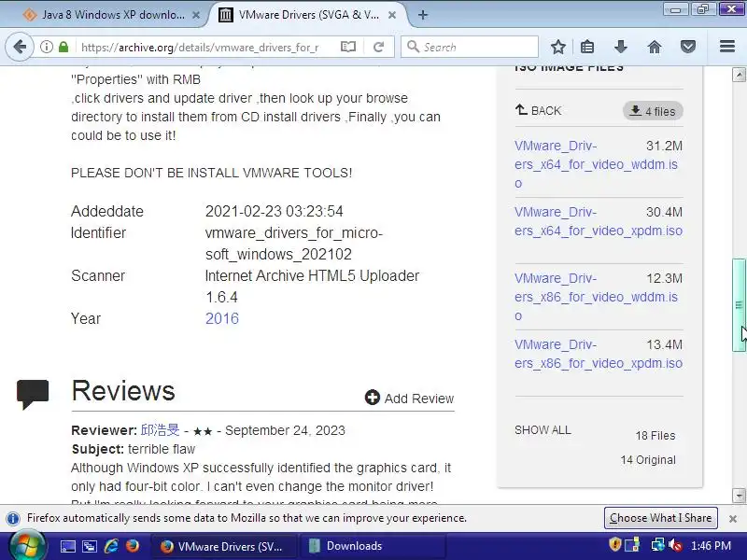Image resolution: width=747 pixels, height=560 pixels.
Task: Go BACK in the ISO image files list
Action: point(538,110)
